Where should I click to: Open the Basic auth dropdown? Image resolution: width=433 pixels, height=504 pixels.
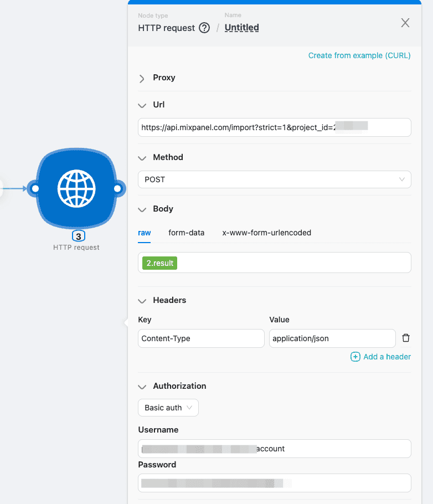[168, 408]
